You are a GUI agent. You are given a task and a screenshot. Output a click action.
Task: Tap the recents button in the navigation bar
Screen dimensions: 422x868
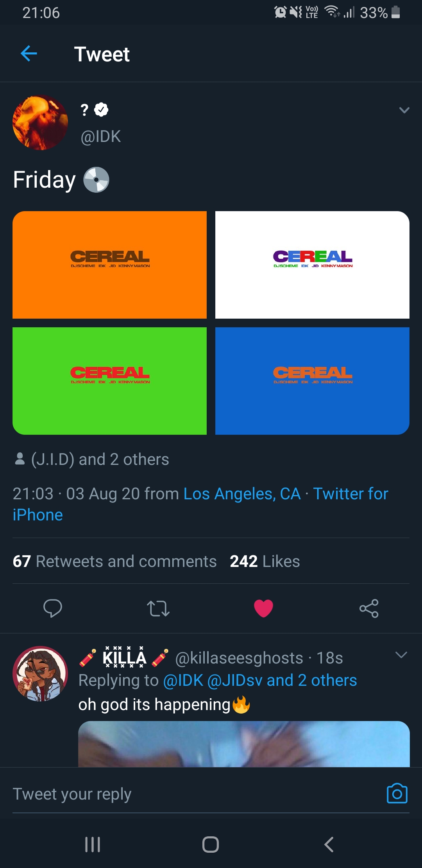pos(92,845)
